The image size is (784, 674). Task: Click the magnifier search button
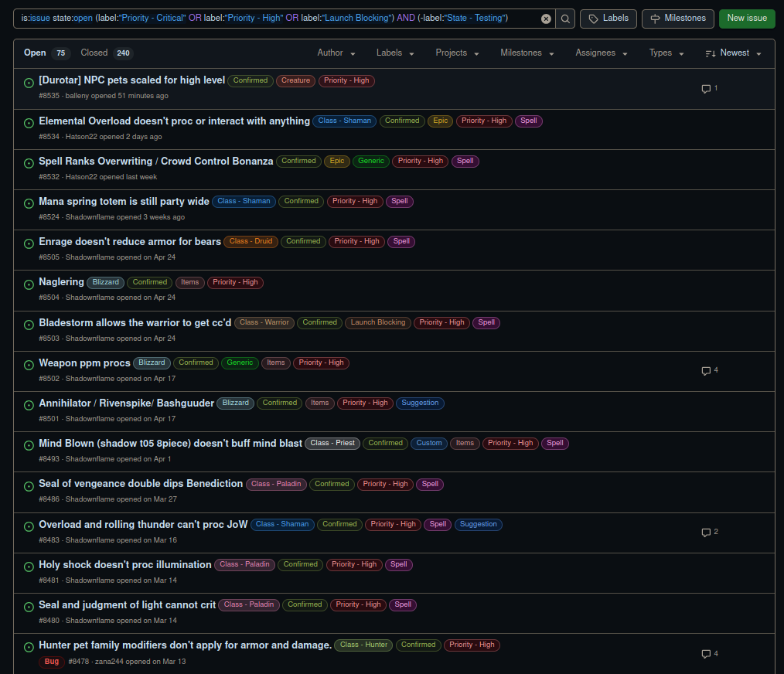pyautogui.click(x=565, y=19)
